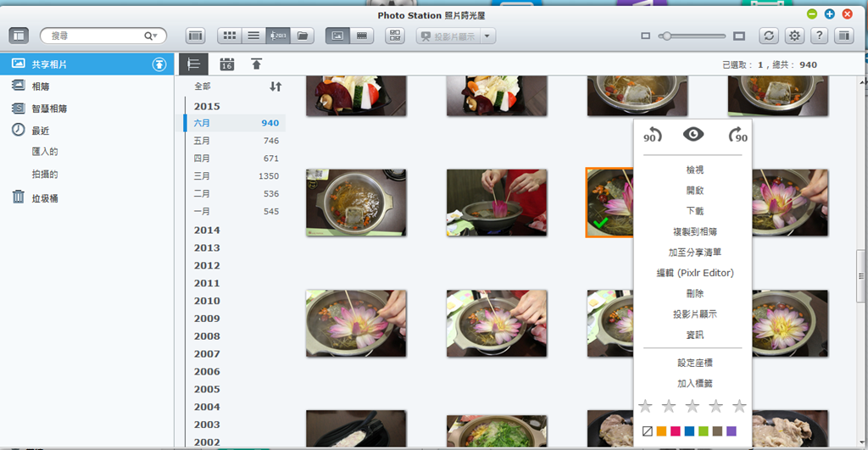Screen dimensions: 868x450
Task: Apply blue color label
Action: click(689, 431)
